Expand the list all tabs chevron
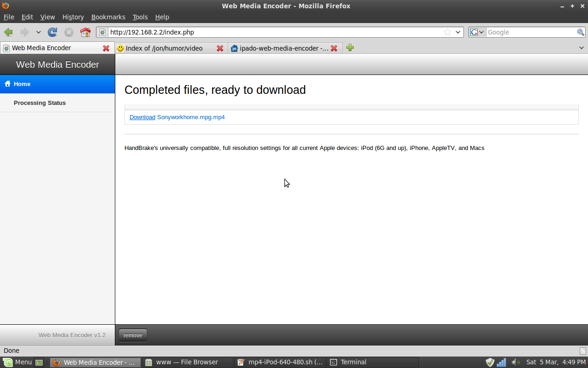Viewport: 588px width, 368px height. coord(581,48)
